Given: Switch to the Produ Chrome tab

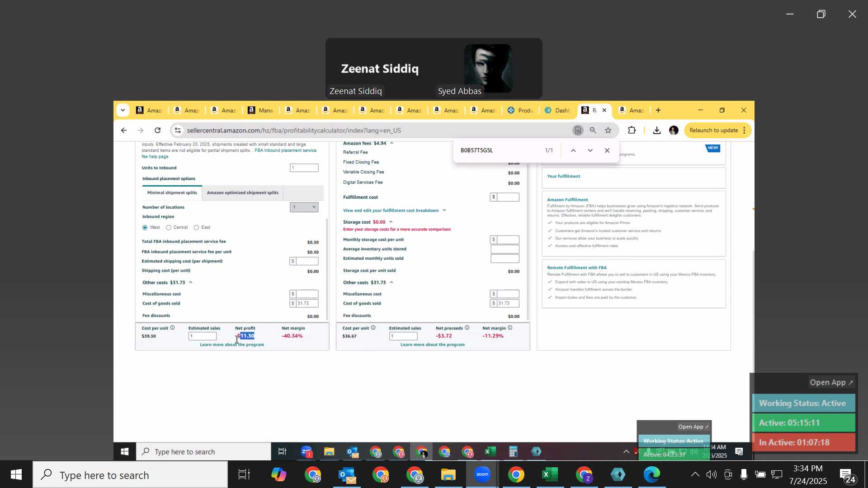Looking at the screenshot, I should click(520, 110).
